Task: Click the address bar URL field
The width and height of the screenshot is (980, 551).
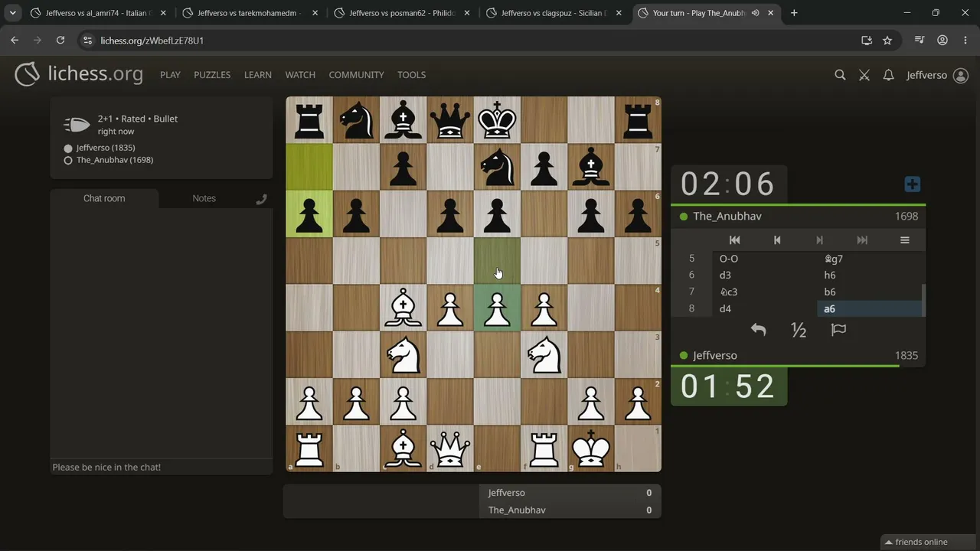Action: click(475, 41)
